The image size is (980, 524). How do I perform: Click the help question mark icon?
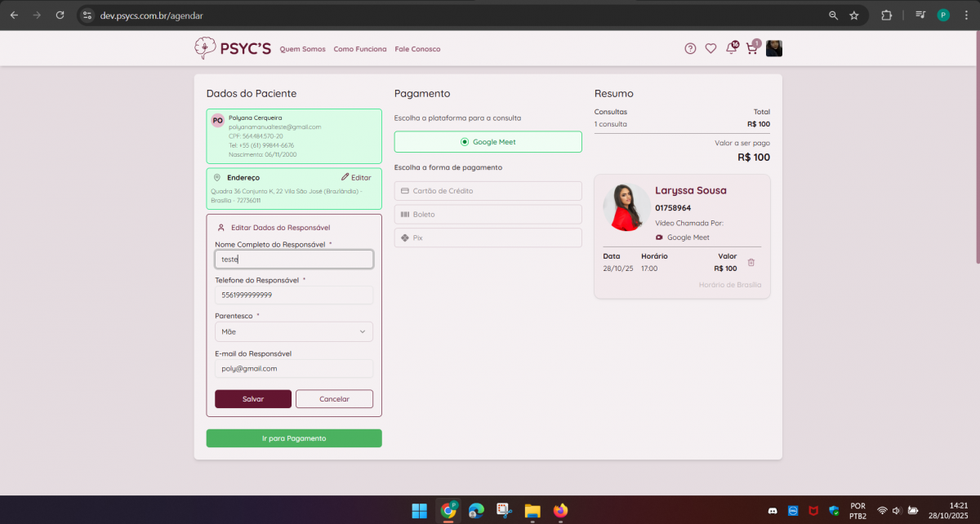click(690, 49)
